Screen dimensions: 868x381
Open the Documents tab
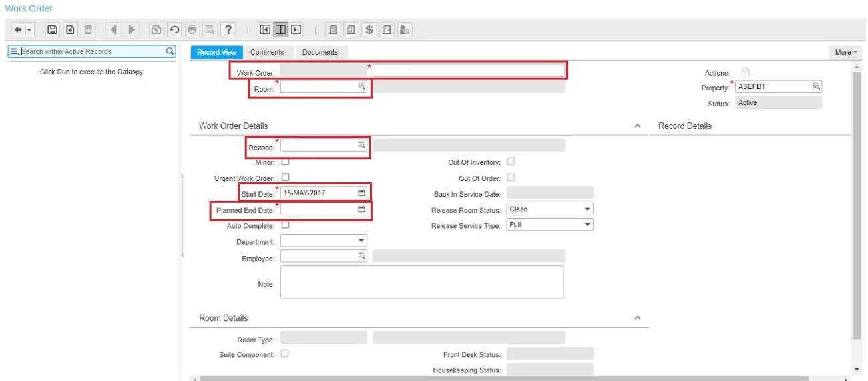point(320,52)
